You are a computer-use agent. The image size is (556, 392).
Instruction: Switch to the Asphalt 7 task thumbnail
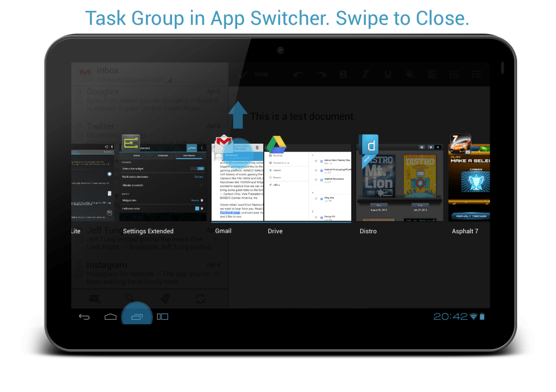469,183
